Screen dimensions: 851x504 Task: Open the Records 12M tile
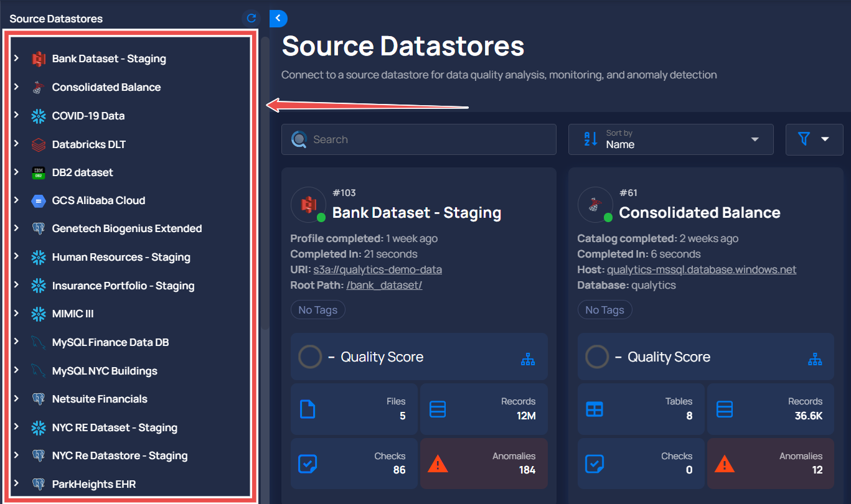[484, 409]
